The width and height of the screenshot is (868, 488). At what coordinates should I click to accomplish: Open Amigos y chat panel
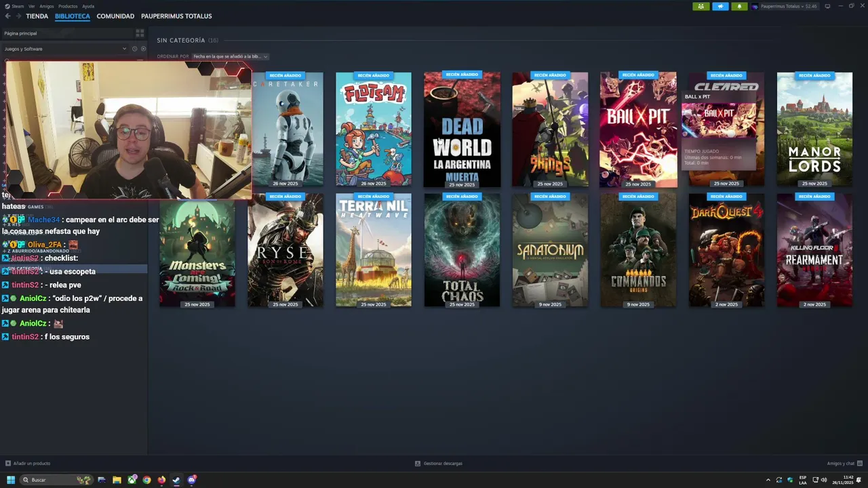point(841,464)
